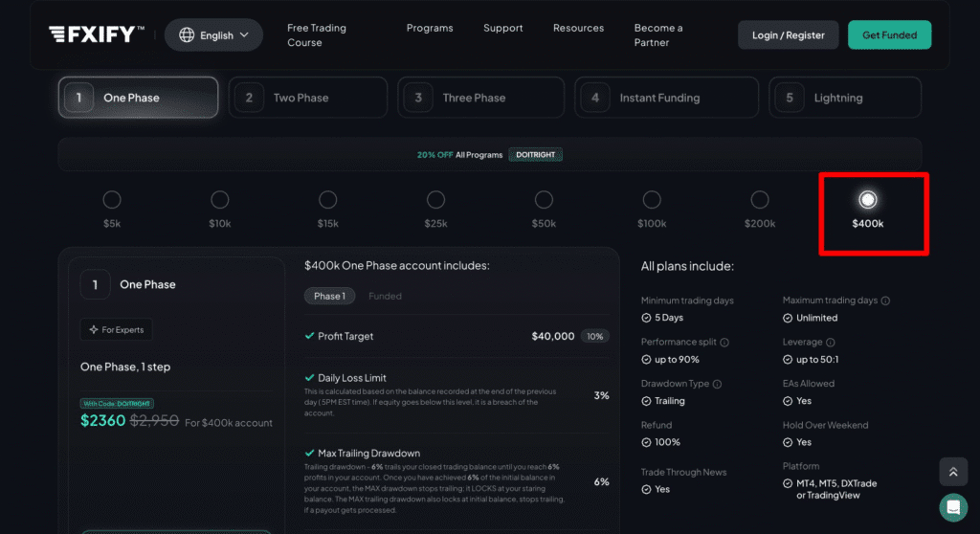
Task: Open the Programs menu
Action: [x=430, y=28]
